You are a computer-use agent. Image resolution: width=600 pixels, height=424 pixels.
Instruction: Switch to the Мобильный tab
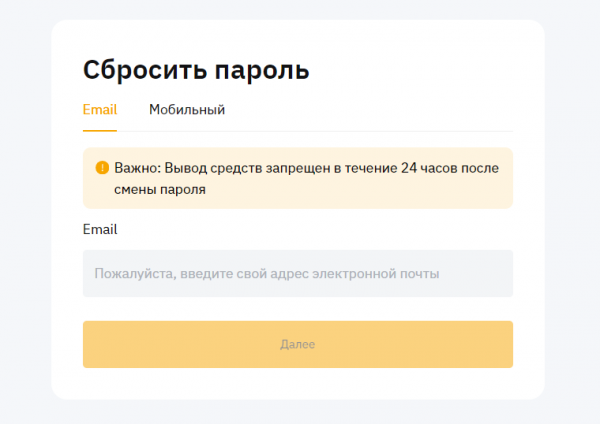click(187, 110)
